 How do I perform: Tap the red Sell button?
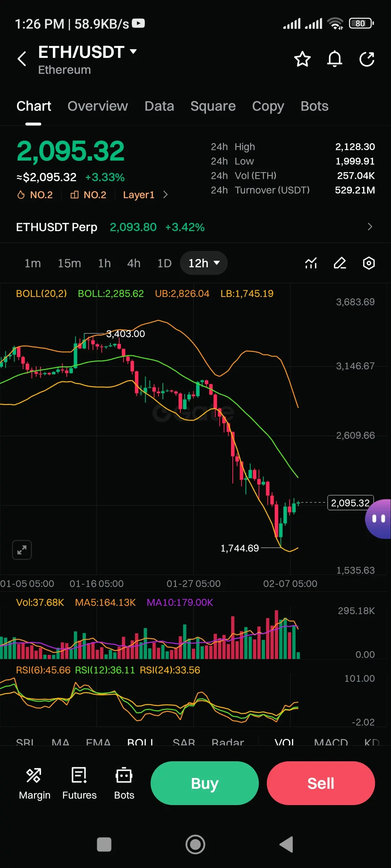321,783
